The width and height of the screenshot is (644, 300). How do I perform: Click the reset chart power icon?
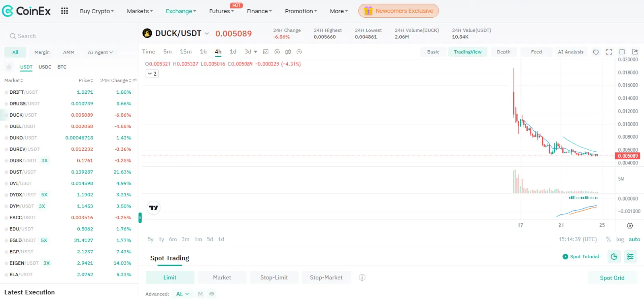coord(596,52)
